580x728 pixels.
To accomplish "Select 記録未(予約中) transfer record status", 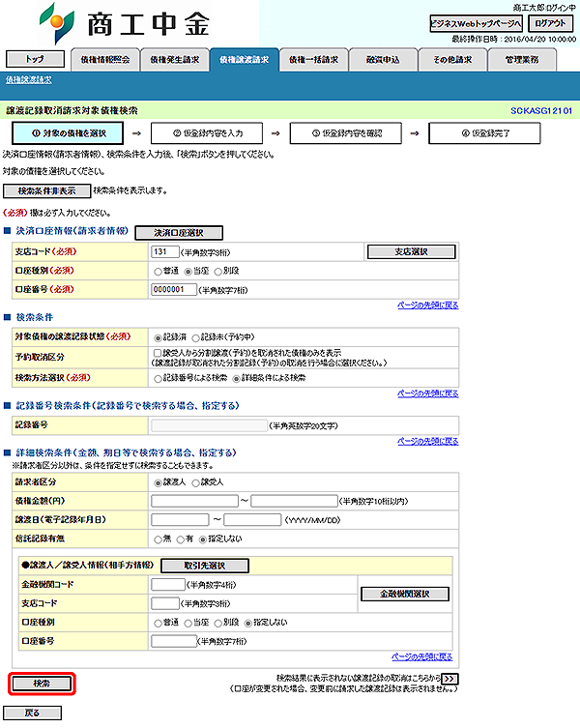I will [x=196, y=338].
